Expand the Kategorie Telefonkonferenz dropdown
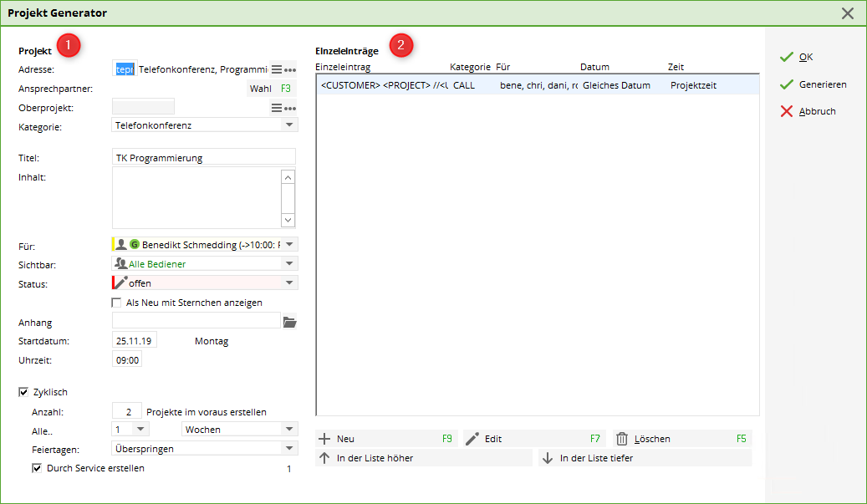Viewport: 867px width, 504px height. [289, 125]
